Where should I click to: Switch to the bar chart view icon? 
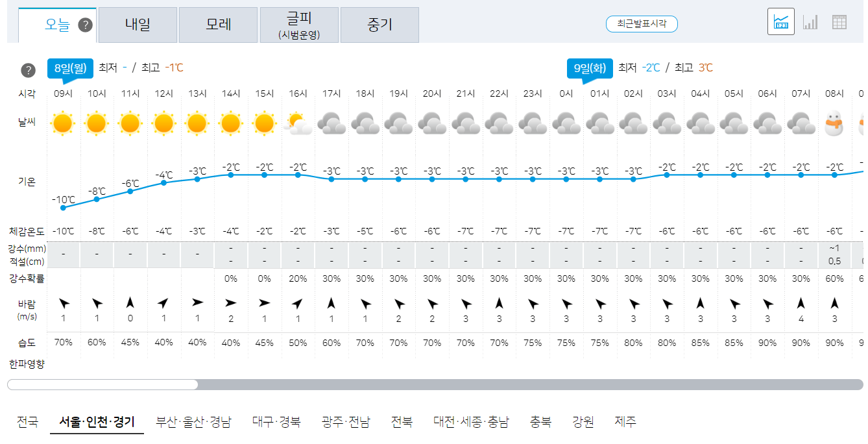[810, 21]
